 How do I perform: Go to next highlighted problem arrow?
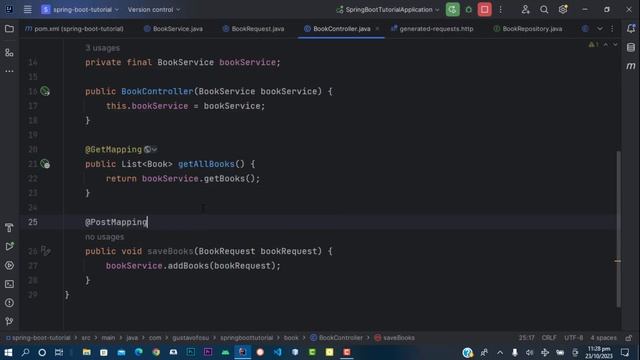point(615,44)
